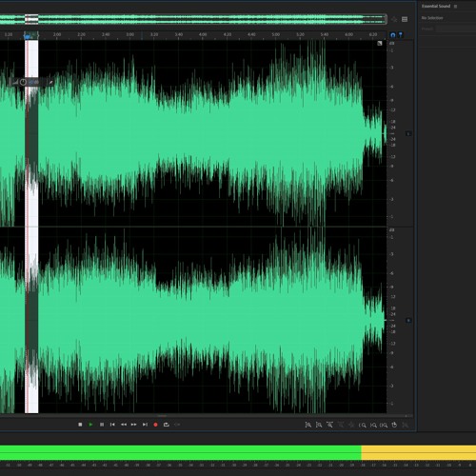476x476 pixels.
Task: Zoom out amplitude using second zoom icon
Action: pyautogui.click(x=319, y=425)
